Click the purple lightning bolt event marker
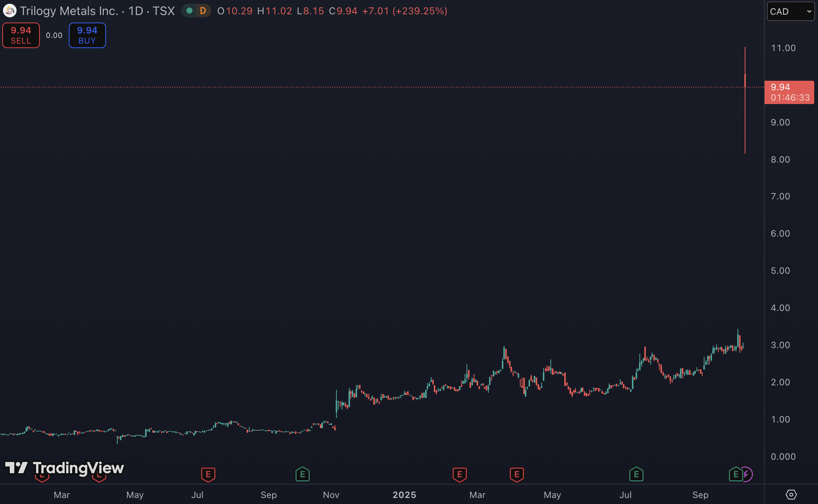This screenshot has height=504, width=818. coord(747,474)
